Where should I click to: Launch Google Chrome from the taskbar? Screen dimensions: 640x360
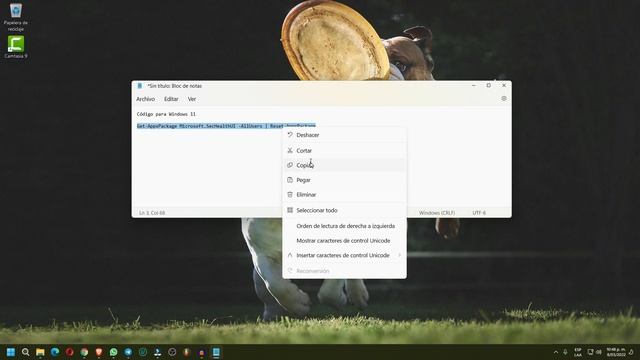84,352
